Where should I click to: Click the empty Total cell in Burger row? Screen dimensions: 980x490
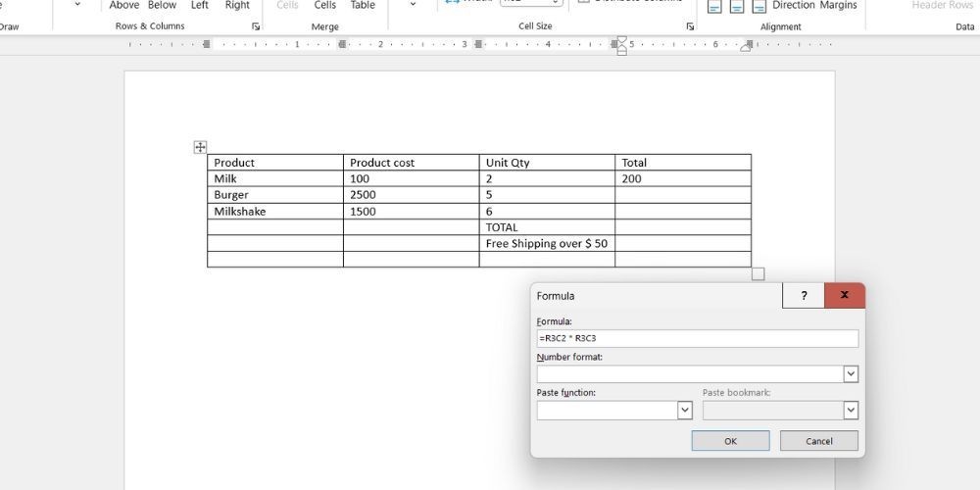click(683, 195)
